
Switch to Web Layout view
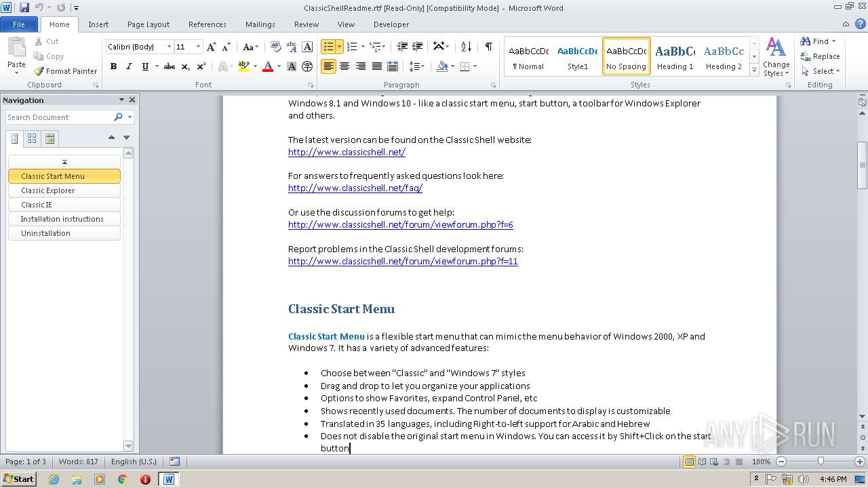point(713,462)
